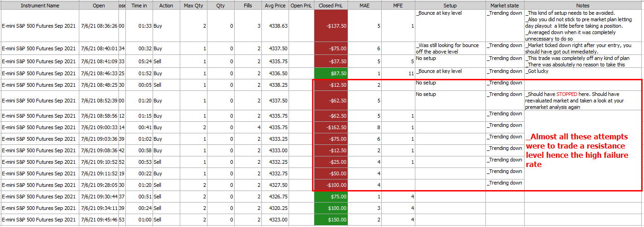Screen dimensions: 644x227
Task: Select open time 7/6/21 09:28:05
Action: [99, 185]
